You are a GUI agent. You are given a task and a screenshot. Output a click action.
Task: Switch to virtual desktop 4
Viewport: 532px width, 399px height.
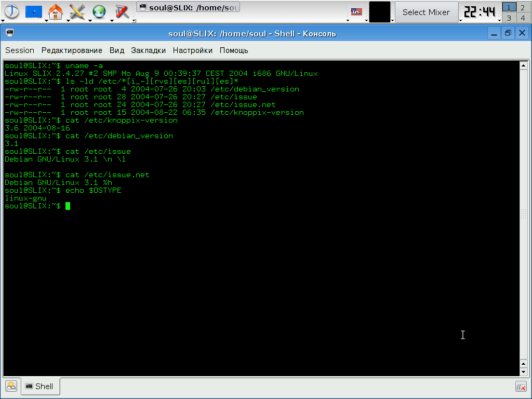(x=523, y=18)
